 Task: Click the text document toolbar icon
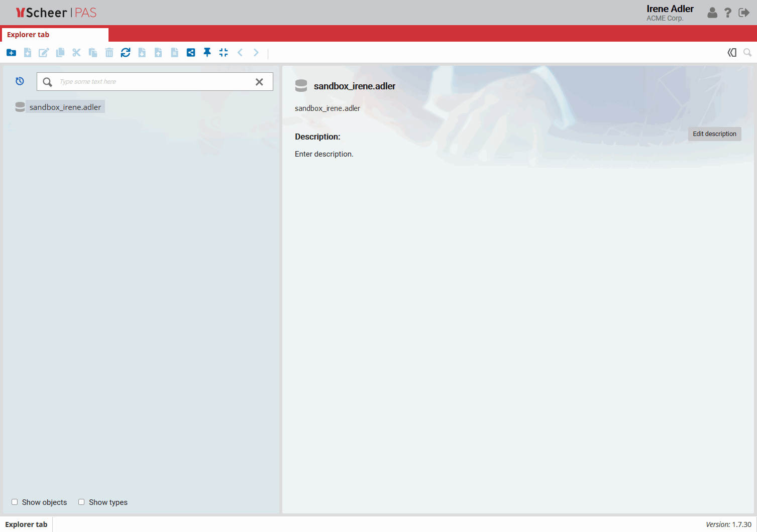(174, 53)
